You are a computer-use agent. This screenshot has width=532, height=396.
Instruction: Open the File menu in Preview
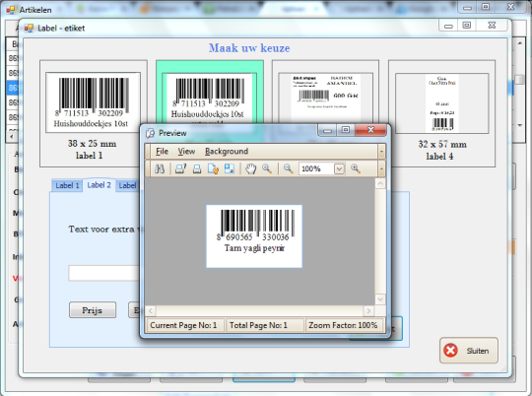pyautogui.click(x=162, y=152)
